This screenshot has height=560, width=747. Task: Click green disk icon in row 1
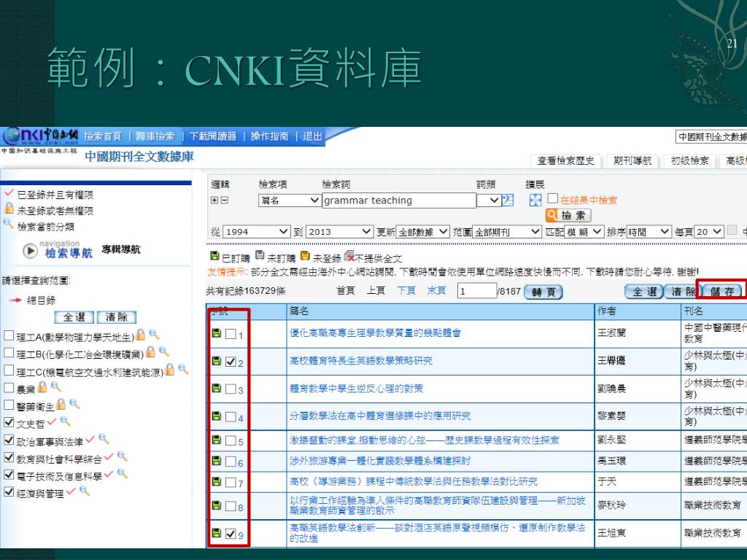216,332
